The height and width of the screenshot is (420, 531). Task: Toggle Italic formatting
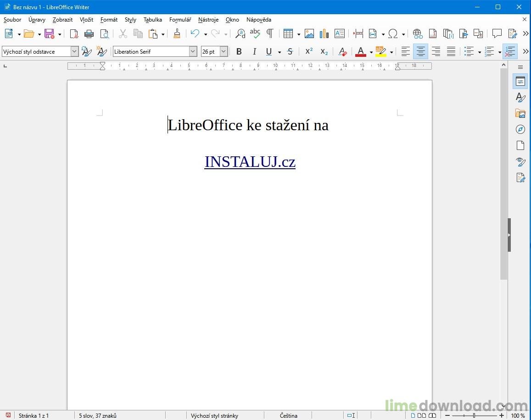(254, 52)
